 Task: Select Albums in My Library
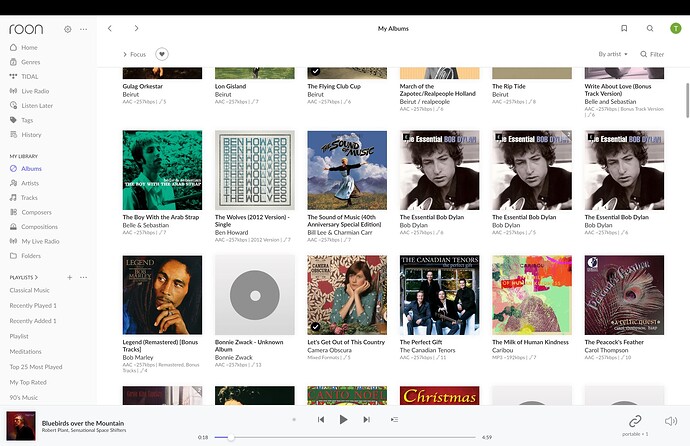click(x=26, y=168)
